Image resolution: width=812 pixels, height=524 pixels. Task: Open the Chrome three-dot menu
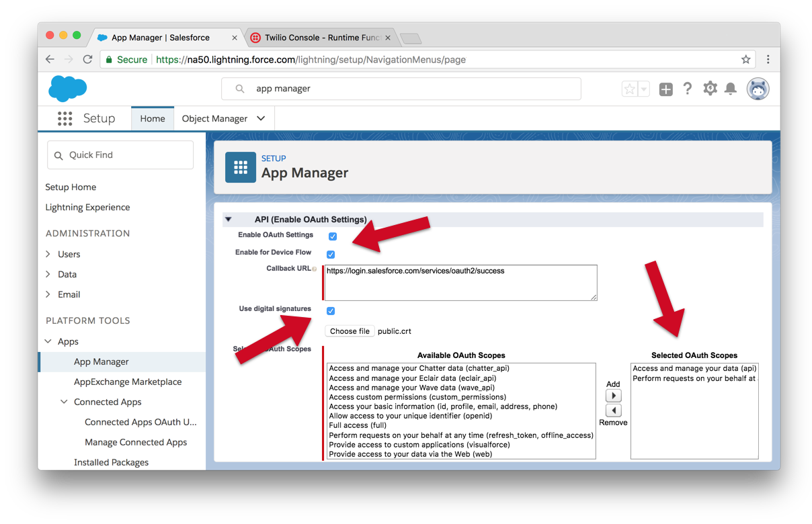click(x=768, y=59)
